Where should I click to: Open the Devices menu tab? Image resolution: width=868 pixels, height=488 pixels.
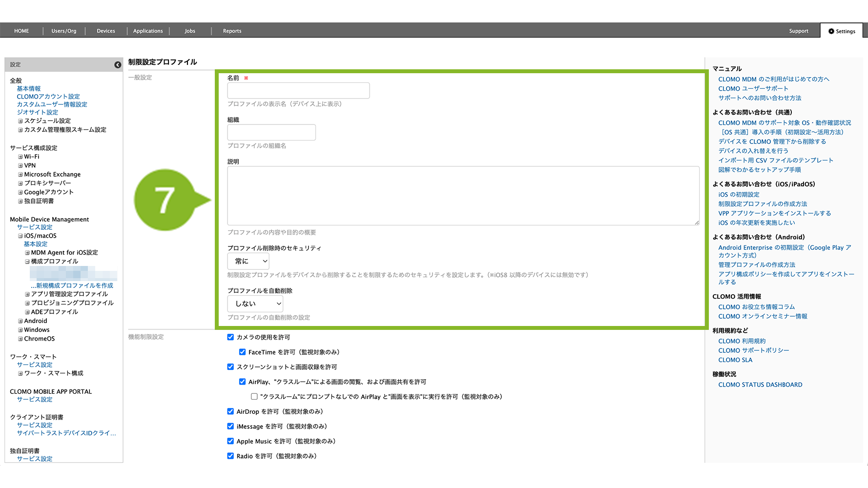[106, 31]
